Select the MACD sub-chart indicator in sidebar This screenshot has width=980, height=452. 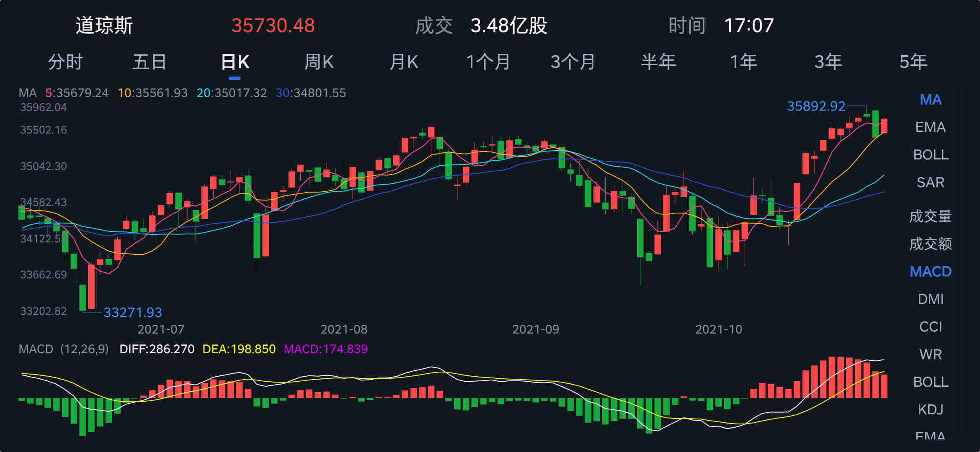point(931,272)
